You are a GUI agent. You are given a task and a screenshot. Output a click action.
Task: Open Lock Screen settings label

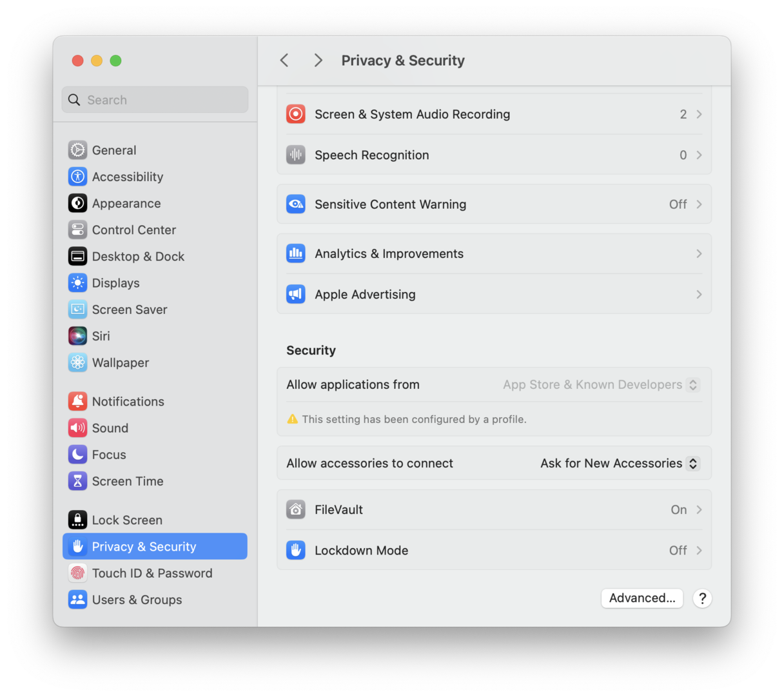coord(127,520)
